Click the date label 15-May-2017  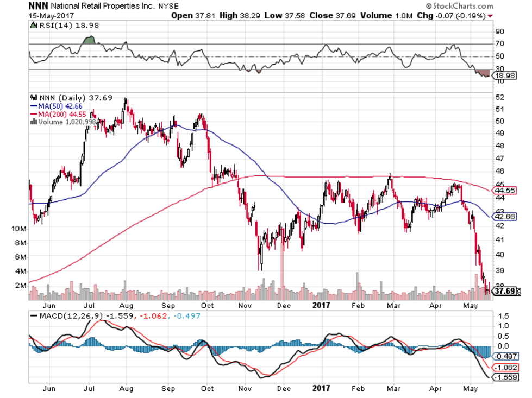tap(51, 16)
